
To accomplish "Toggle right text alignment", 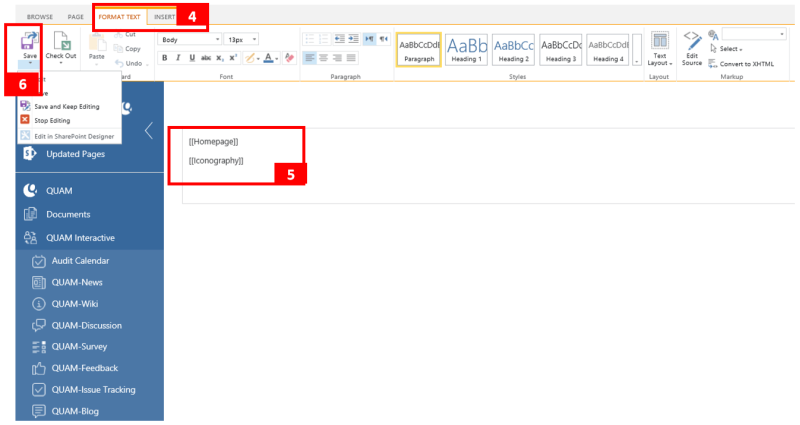I will coord(337,58).
